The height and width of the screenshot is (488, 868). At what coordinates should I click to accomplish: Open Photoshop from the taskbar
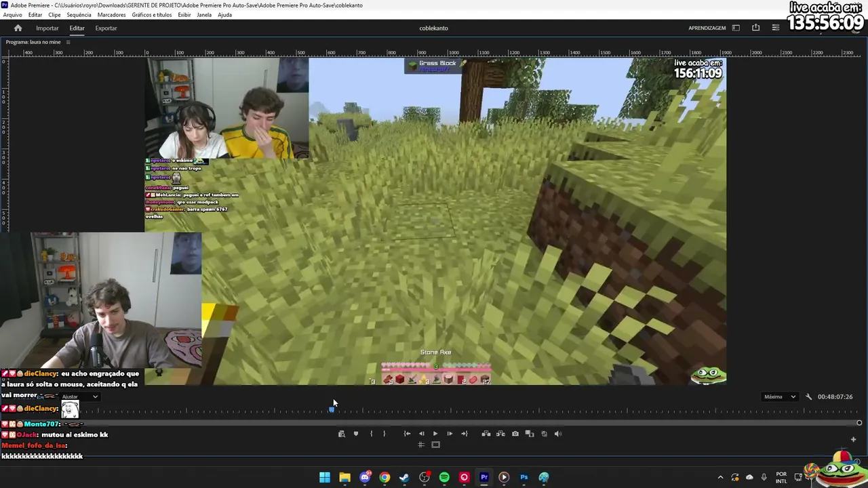524,477
